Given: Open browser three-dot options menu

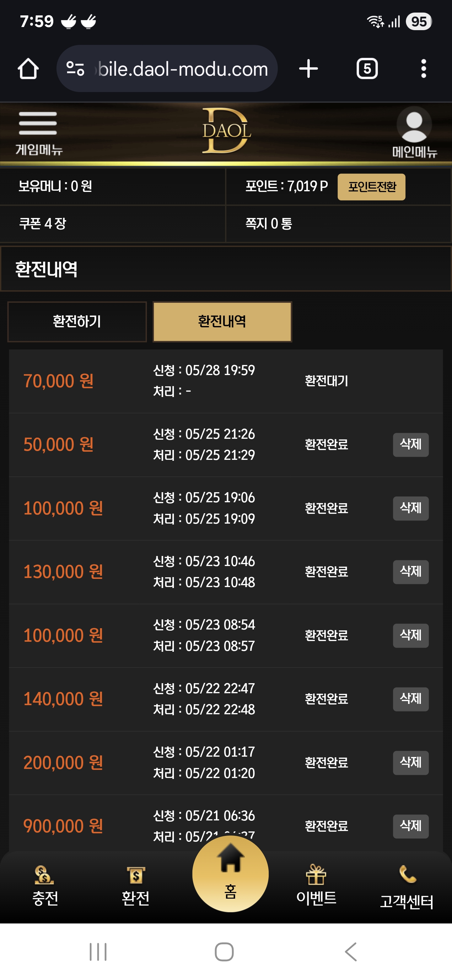Looking at the screenshot, I should [423, 69].
